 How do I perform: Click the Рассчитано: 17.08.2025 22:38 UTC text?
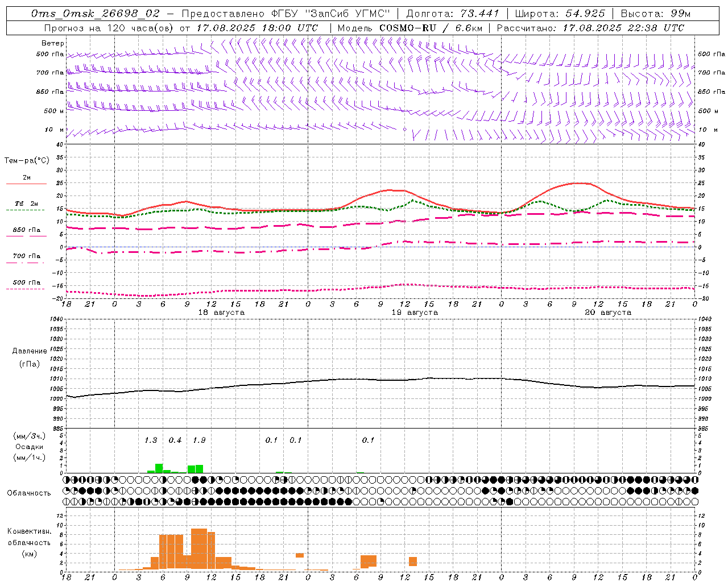tap(590, 28)
